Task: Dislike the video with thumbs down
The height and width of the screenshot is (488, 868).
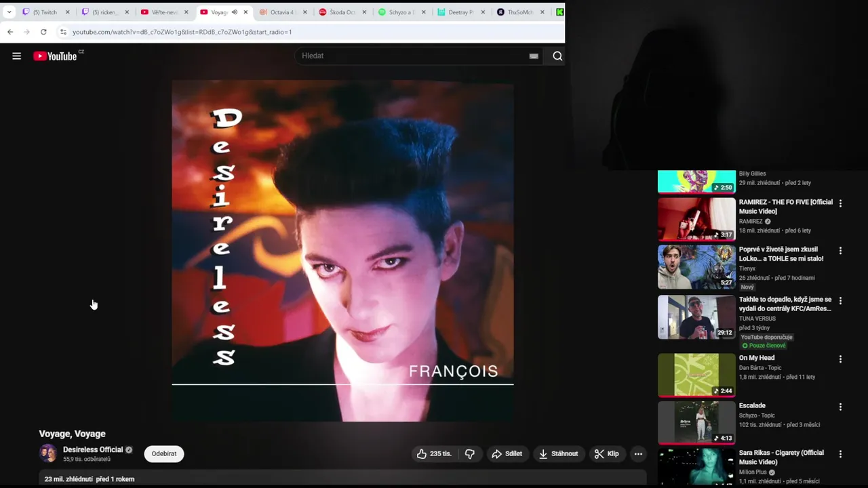Action: 470,454
